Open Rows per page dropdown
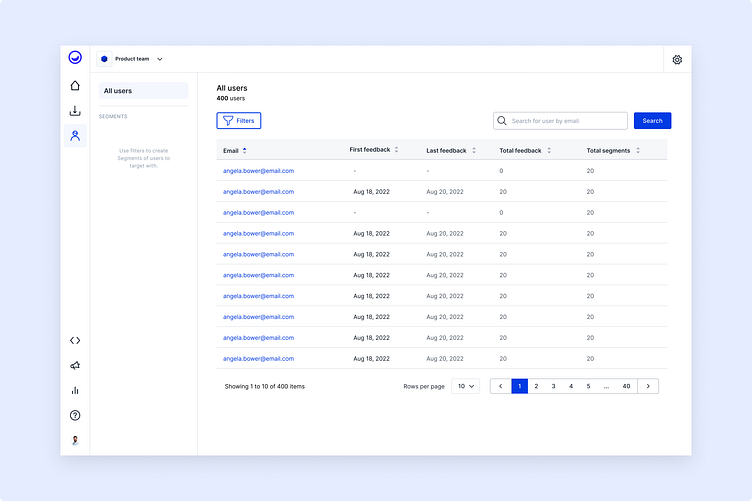Screen dimensions: 752x501 465,386
